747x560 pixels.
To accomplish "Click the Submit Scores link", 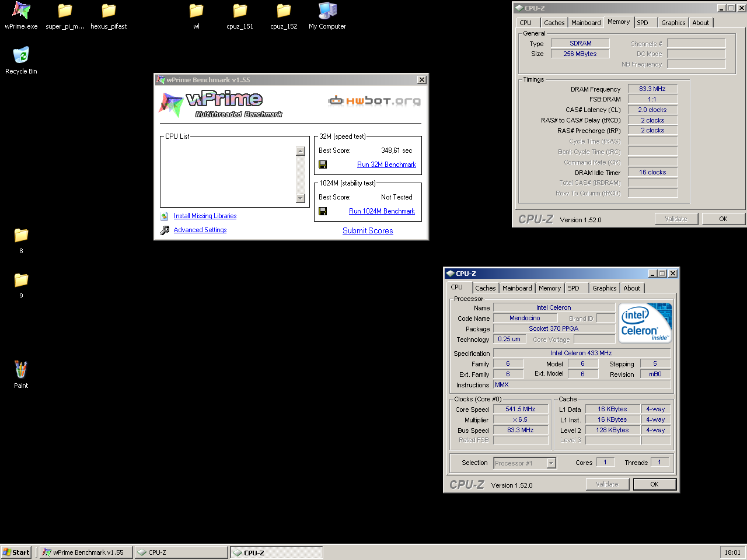I will 368,230.
